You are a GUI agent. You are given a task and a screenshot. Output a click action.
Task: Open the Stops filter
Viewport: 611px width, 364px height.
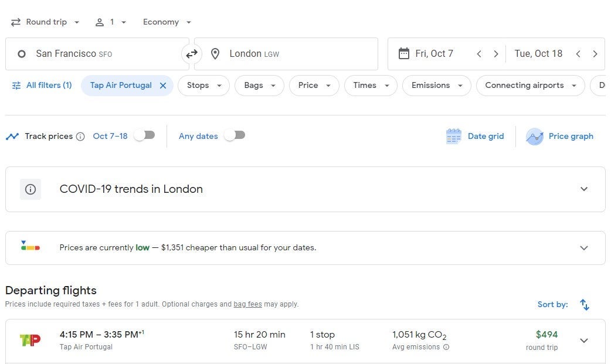(203, 86)
